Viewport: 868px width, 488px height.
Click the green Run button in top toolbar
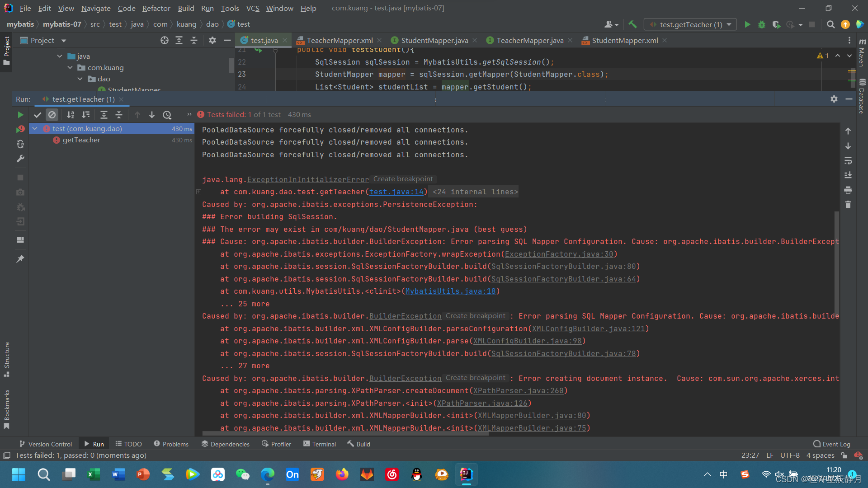tap(747, 24)
